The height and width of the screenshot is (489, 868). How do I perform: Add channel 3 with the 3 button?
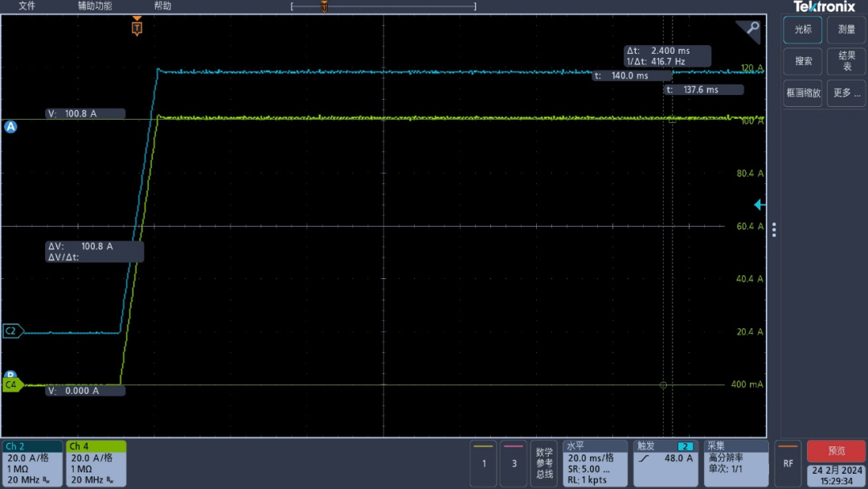point(514,463)
